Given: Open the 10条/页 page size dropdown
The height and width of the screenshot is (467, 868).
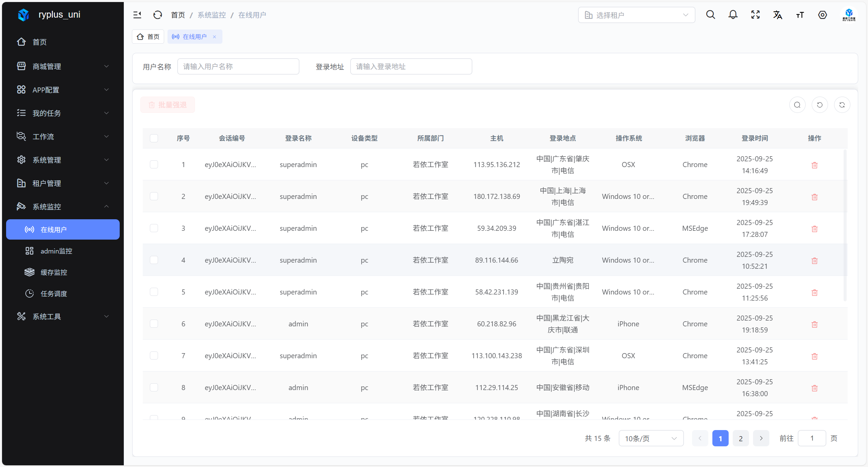Looking at the screenshot, I should point(651,439).
